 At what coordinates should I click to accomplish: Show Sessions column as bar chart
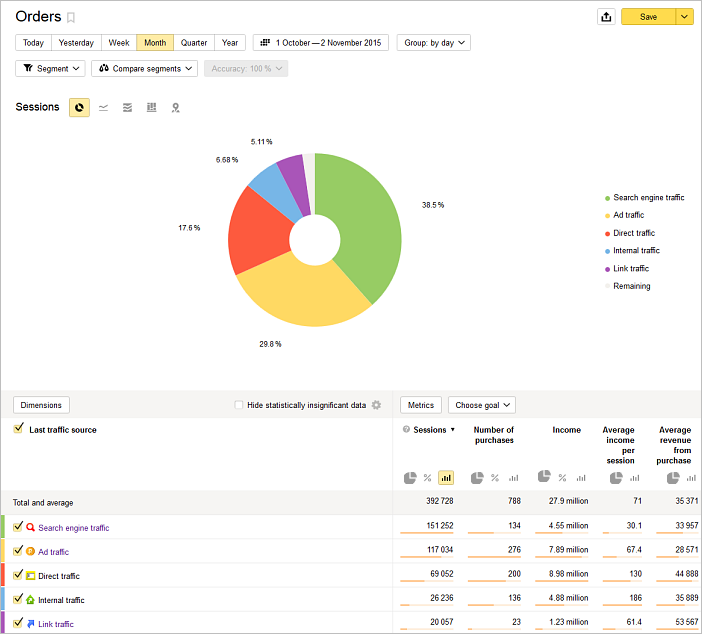446,478
